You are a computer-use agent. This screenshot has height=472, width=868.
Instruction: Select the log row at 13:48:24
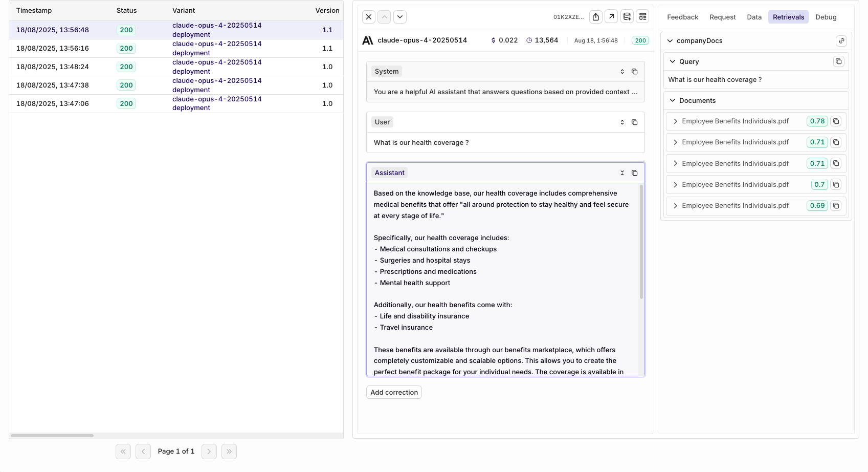tap(176, 67)
